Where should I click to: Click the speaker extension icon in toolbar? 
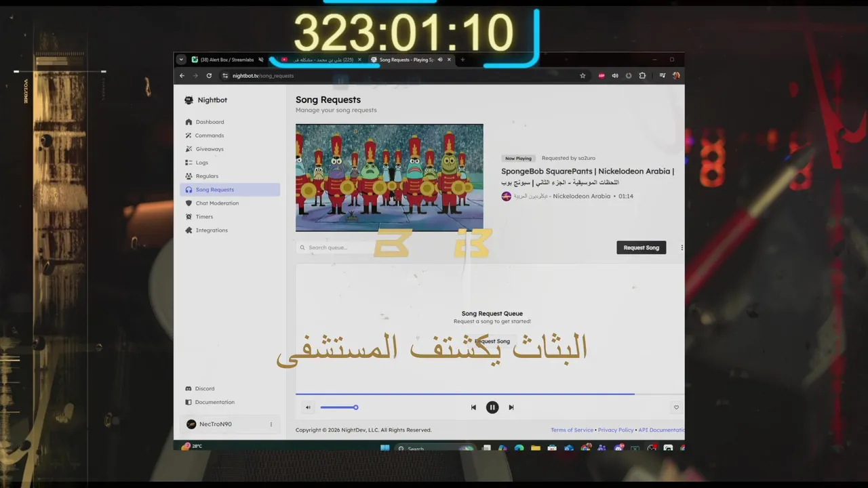tap(615, 76)
